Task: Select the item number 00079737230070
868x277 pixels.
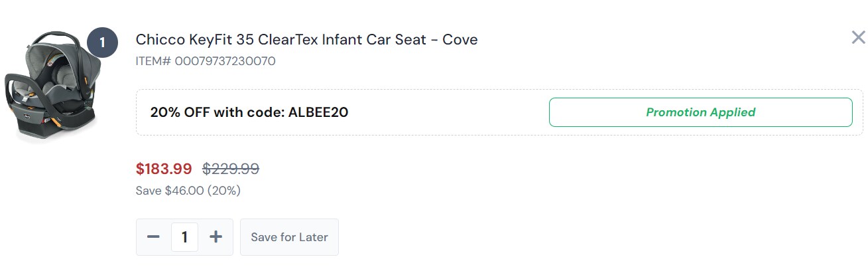Action: pos(225,61)
